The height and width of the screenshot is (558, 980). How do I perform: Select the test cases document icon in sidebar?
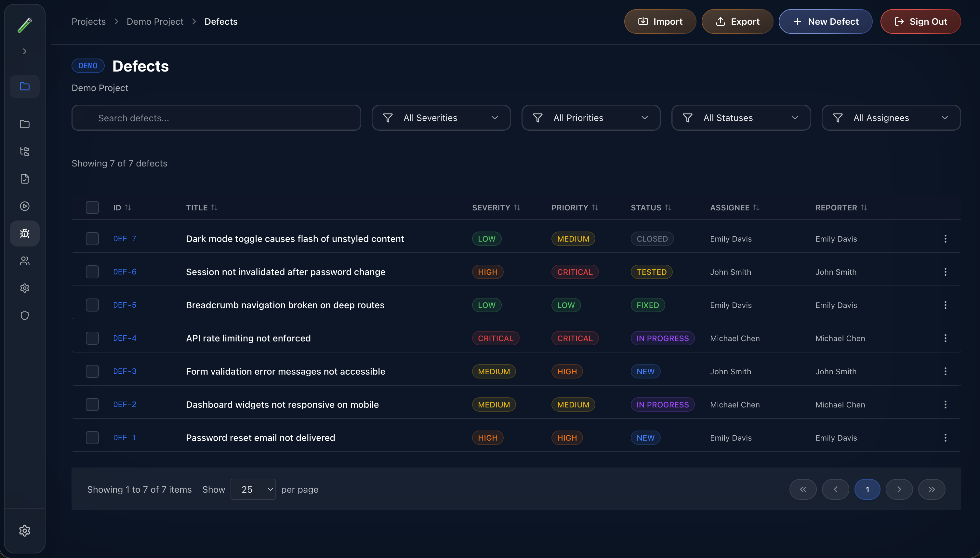(x=24, y=179)
